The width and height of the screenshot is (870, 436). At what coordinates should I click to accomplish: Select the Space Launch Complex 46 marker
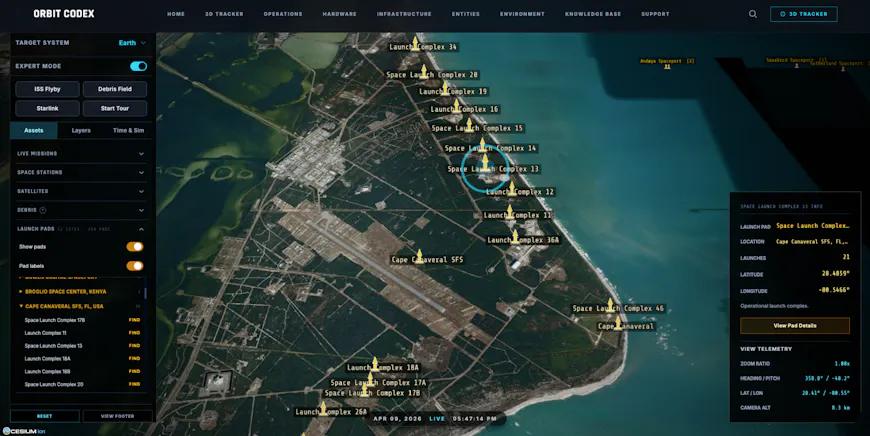click(x=610, y=305)
